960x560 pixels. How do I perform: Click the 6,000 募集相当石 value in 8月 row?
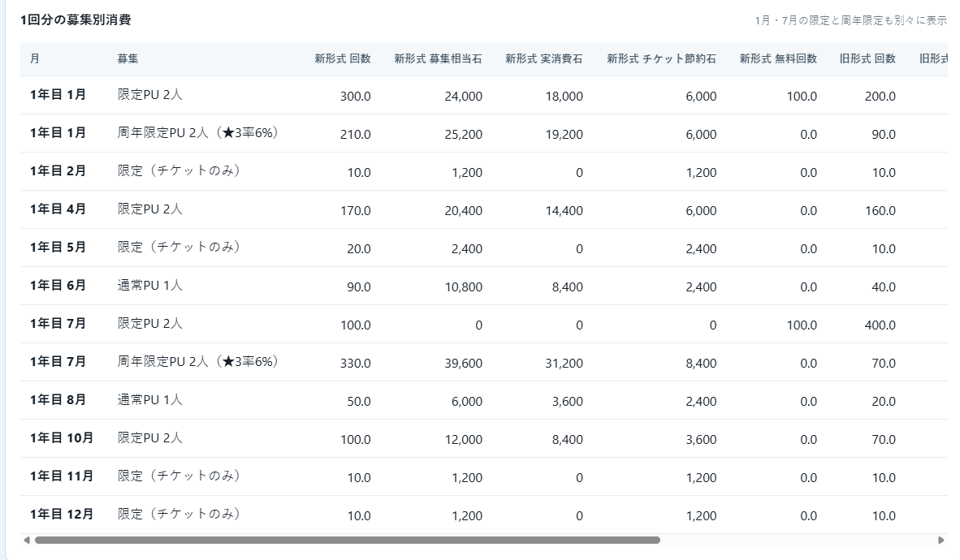click(467, 402)
